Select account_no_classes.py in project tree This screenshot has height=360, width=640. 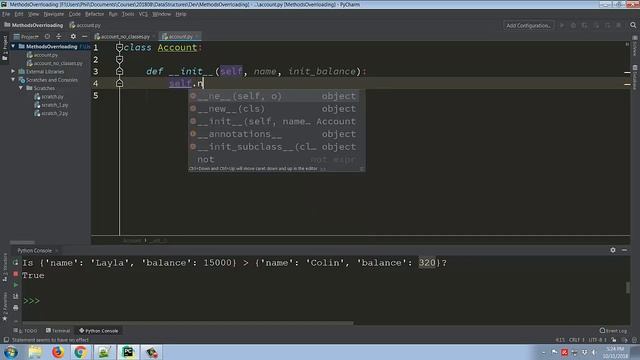click(x=54, y=63)
